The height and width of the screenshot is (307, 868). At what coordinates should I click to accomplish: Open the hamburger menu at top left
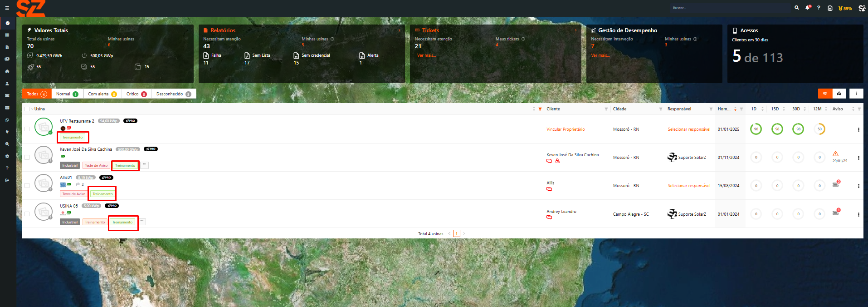7,8
